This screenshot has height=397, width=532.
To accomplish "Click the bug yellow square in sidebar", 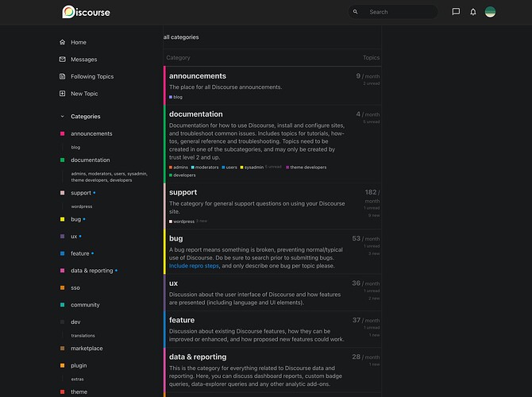I will 63,219.
